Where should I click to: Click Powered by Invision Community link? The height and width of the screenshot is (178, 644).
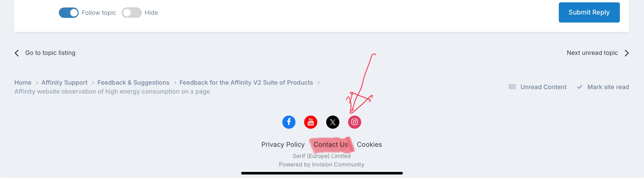tap(322, 164)
